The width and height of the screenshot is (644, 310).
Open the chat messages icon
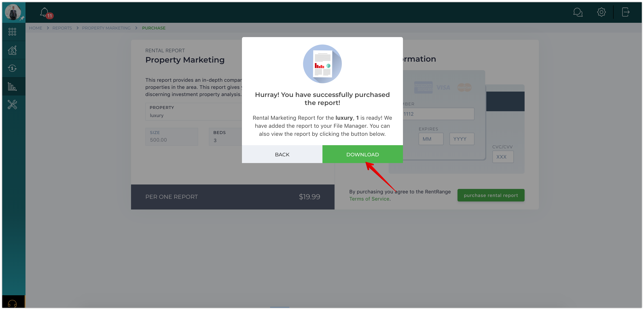(x=578, y=12)
